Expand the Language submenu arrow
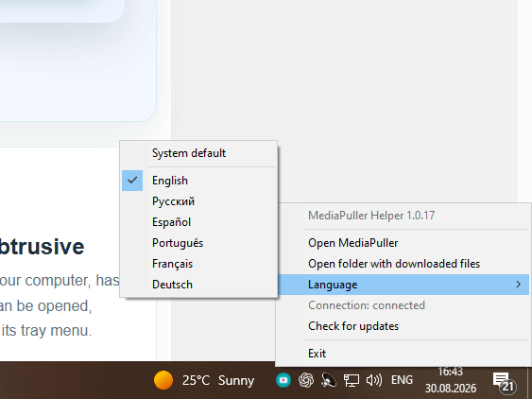 tap(518, 285)
